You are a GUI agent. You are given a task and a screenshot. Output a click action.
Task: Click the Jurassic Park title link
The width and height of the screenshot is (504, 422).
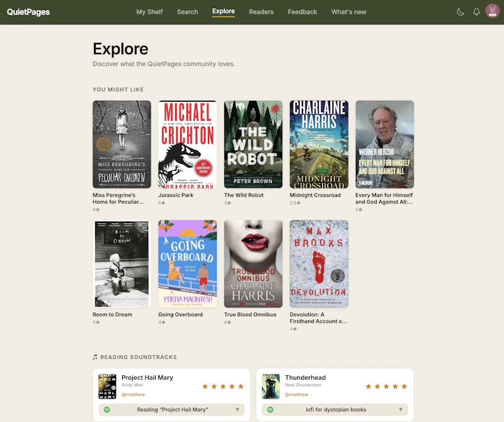tap(176, 195)
